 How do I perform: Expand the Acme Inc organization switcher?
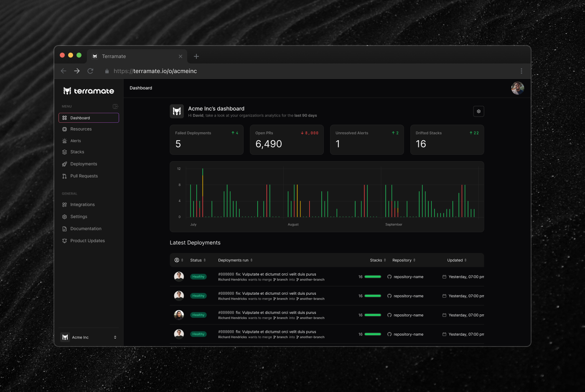pyautogui.click(x=115, y=337)
